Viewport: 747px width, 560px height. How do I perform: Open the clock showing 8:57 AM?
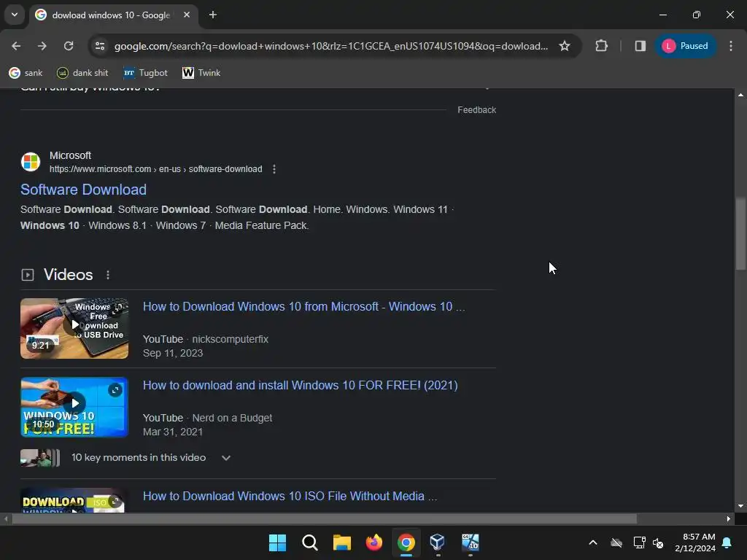click(695, 542)
